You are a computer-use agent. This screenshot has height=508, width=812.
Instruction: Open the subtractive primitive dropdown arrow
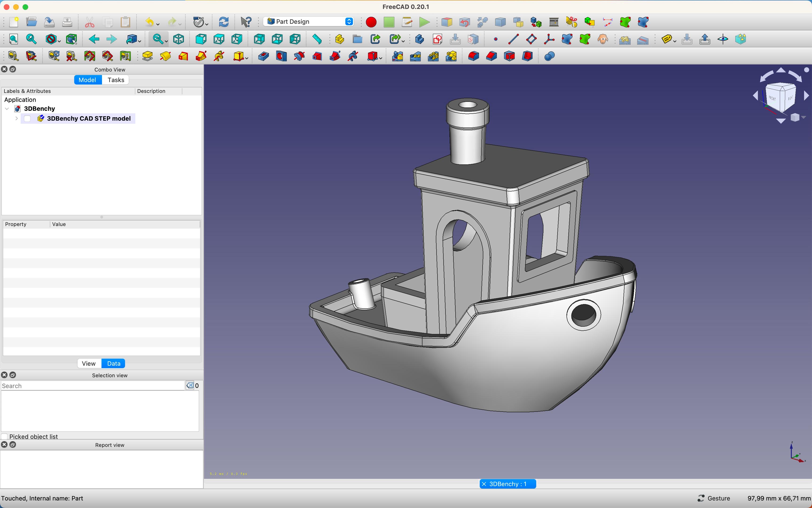381,58
